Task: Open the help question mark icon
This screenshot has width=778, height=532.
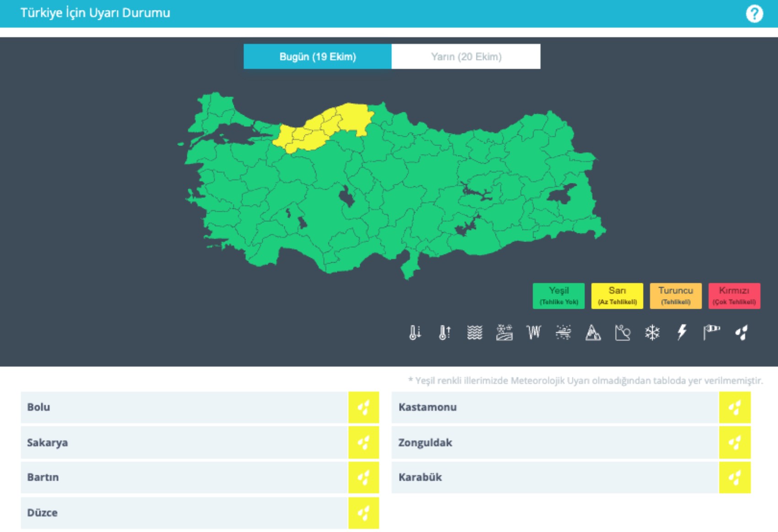Action: click(x=754, y=14)
